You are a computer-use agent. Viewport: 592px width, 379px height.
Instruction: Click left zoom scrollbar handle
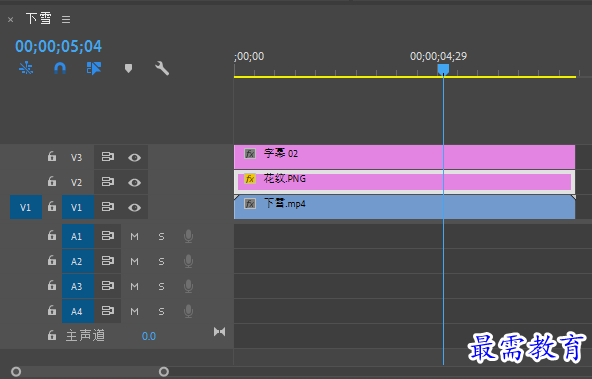[x=16, y=372]
